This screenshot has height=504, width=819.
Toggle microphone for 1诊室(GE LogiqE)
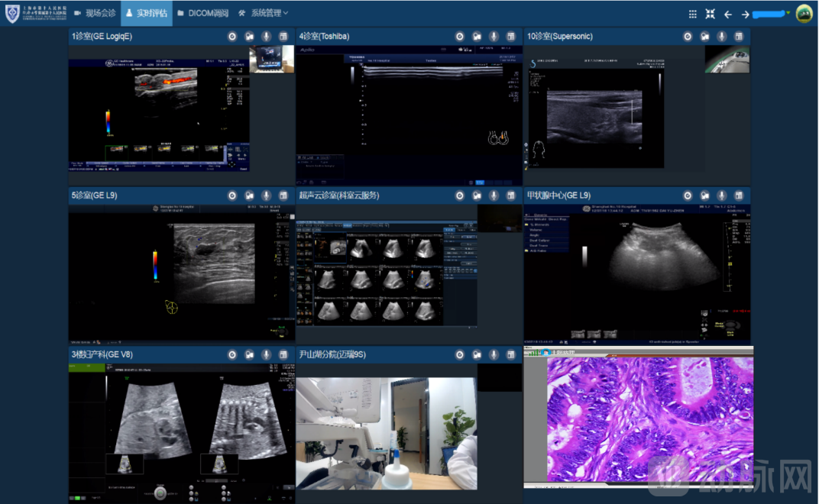click(267, 37)
